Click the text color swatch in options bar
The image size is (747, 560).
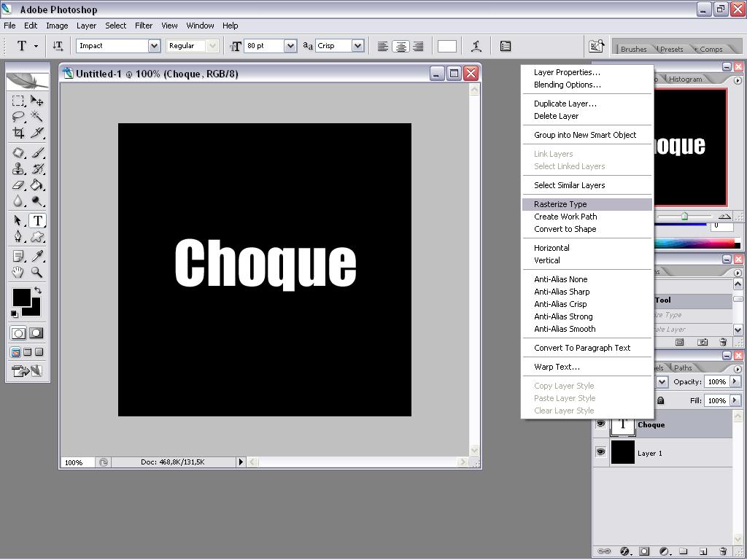[447, 46]
